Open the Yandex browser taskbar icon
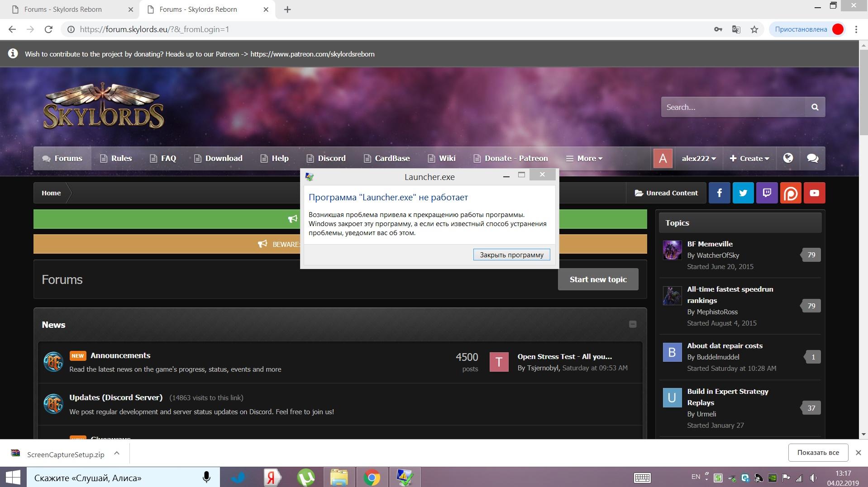This screenshot has width=868, height=487. (x=272, y=478)
